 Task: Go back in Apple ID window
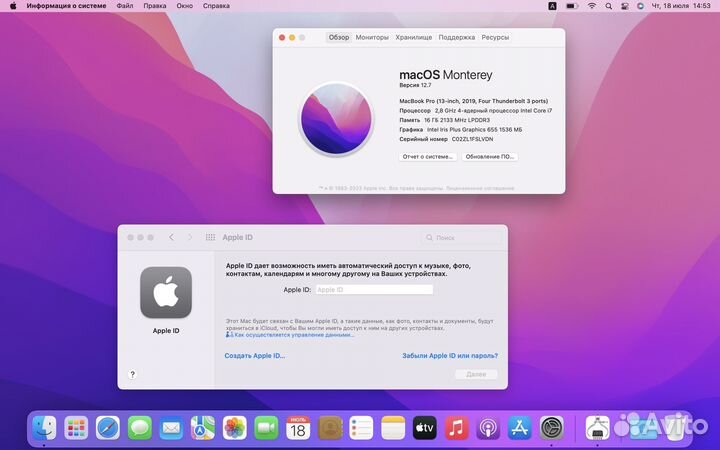coord(171,237)
